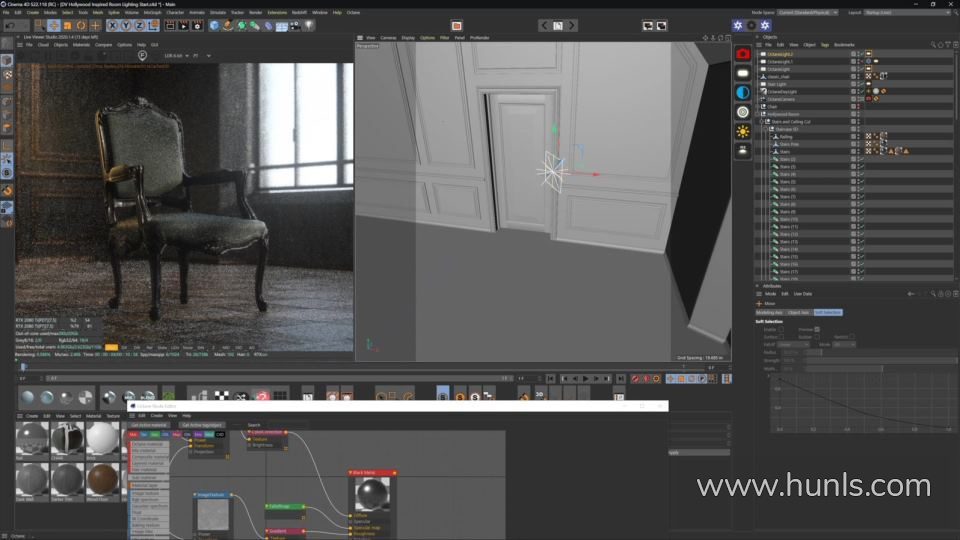
Task: Open the Bookmarks menu in the Objects panel
Action: coord(844,45)
